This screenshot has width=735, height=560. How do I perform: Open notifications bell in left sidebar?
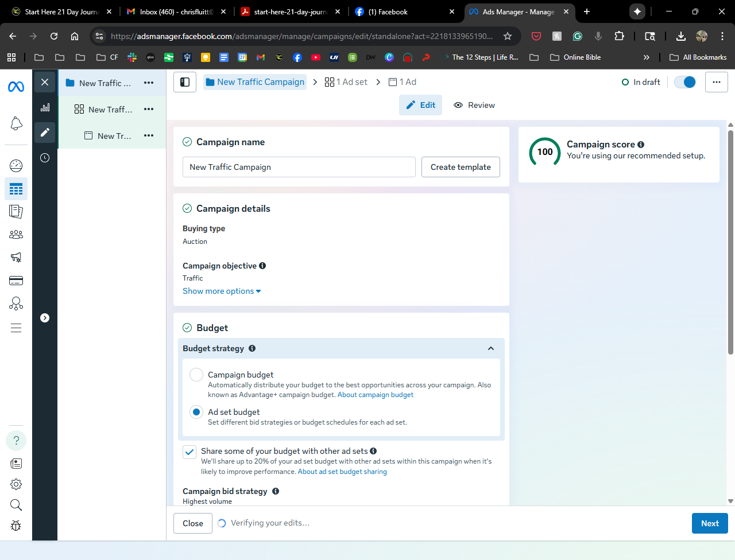click(16, 123)
